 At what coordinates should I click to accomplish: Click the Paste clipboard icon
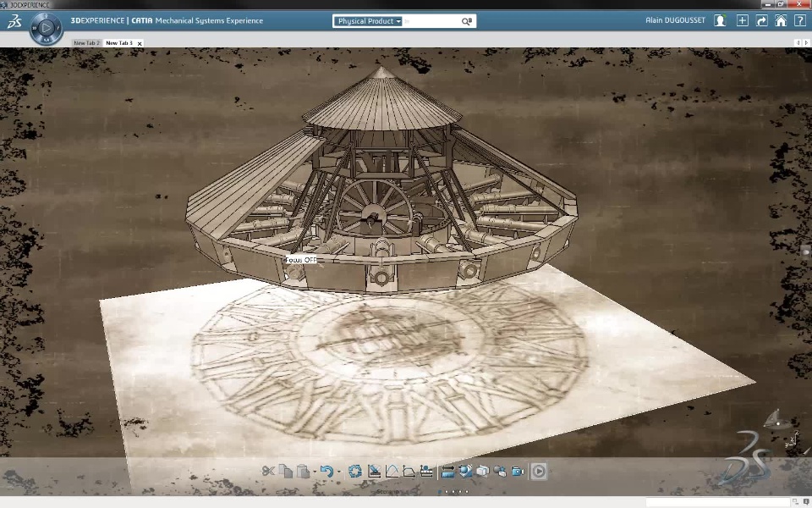[304, 471]
